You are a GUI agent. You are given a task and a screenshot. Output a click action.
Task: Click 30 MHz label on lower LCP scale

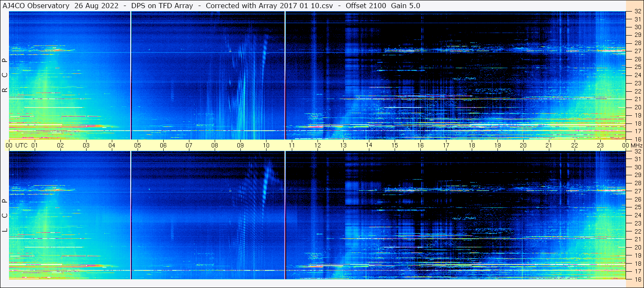pos(637,167)
